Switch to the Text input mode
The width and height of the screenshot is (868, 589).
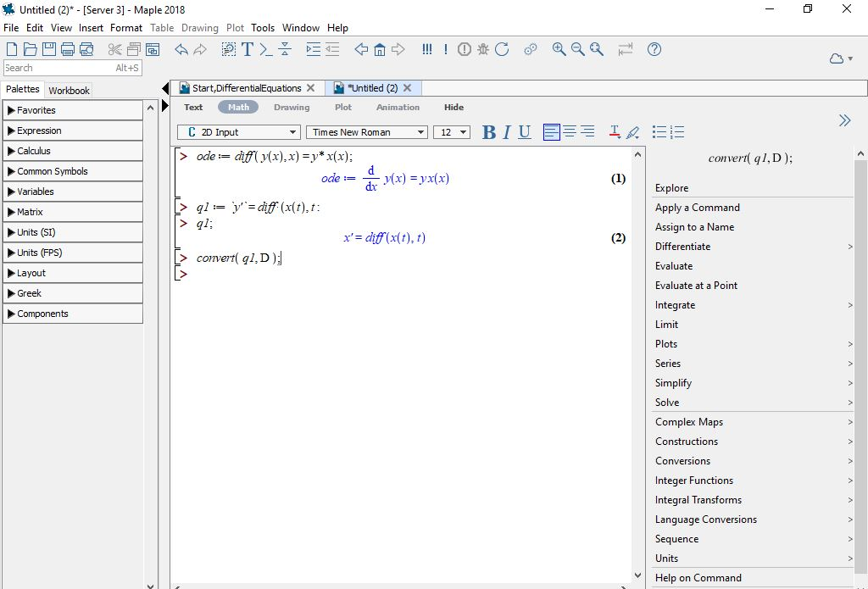pyautogui.click(x=193, y=107)
